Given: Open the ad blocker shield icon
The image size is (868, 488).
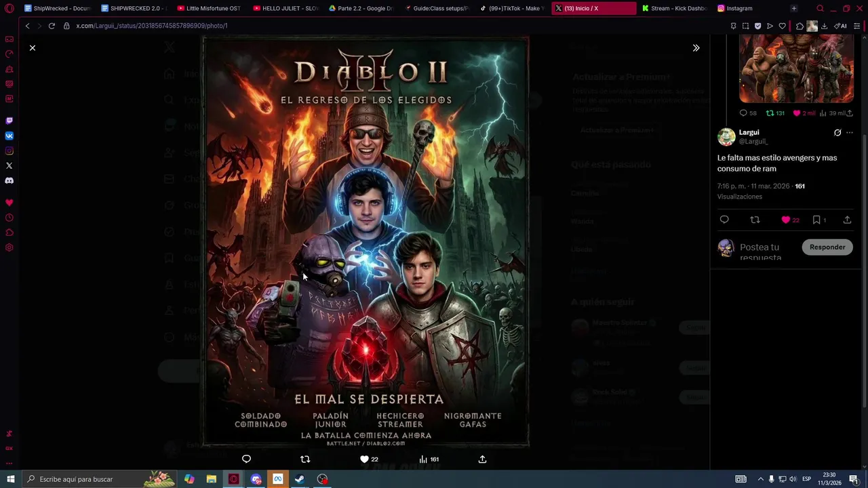Looking at the screenshot, I should [x=757, y=26].
